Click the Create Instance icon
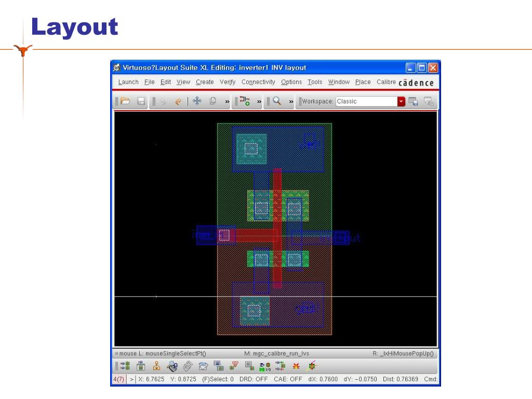This screenshot has height=399, width=532. [x=245, y=101]
